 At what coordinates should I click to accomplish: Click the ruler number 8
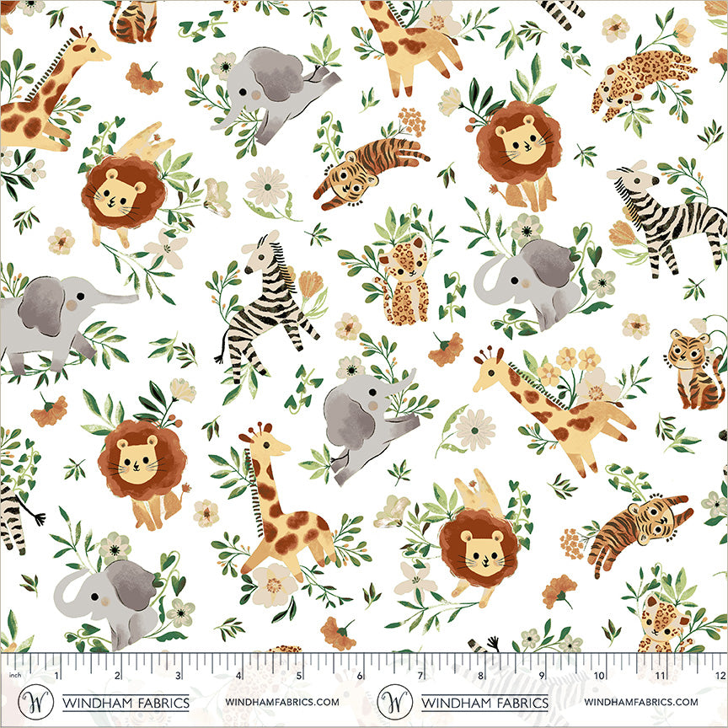481,675
